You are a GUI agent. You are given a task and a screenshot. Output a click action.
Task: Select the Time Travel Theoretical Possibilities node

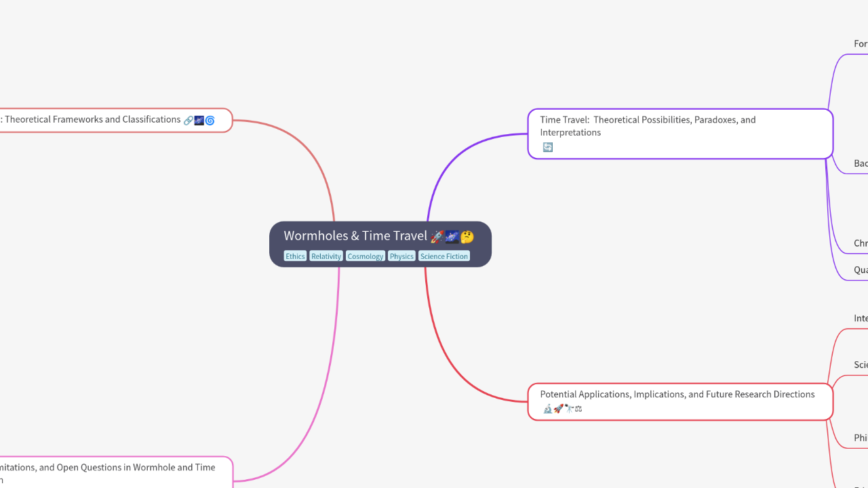[x=680, y=134]
